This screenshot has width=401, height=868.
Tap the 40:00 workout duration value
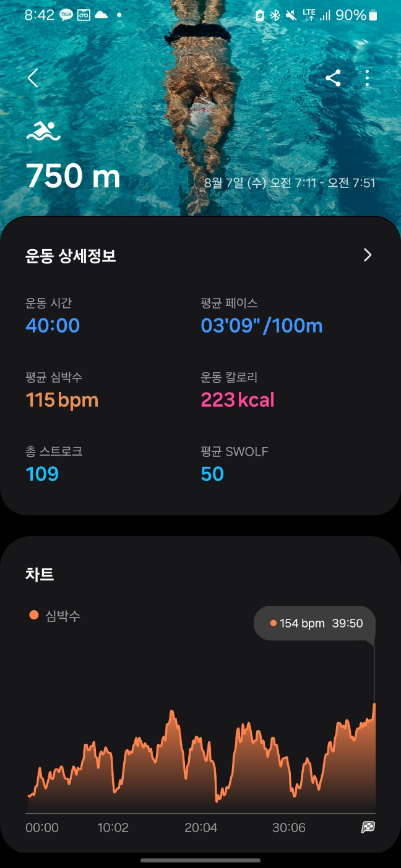coord(53,326)
